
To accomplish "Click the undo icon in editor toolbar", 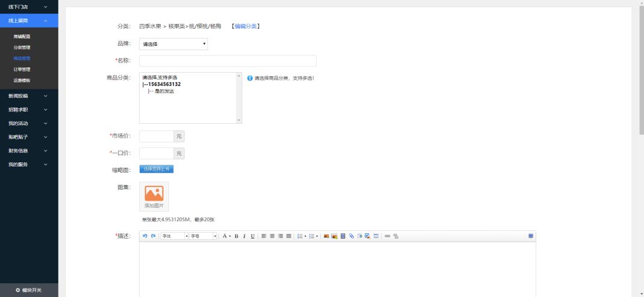I will pyautogui.click(x=145, y=236).
